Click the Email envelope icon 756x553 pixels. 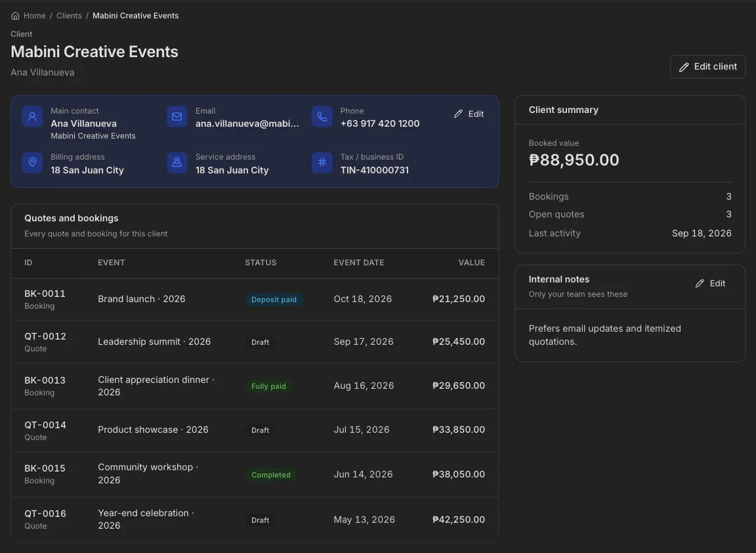click(177, 117)
